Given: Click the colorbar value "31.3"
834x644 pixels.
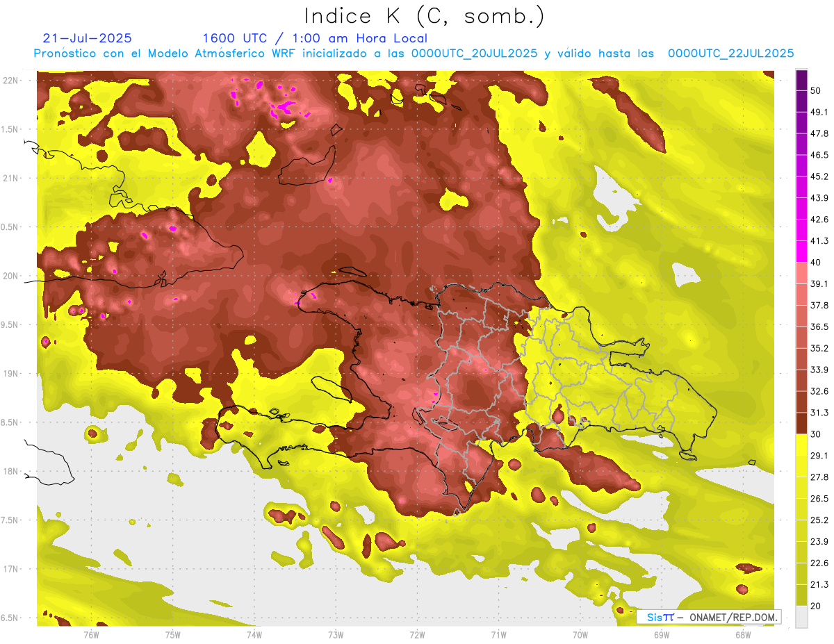Looking at the screenshot, I should (x=819, y=413).
